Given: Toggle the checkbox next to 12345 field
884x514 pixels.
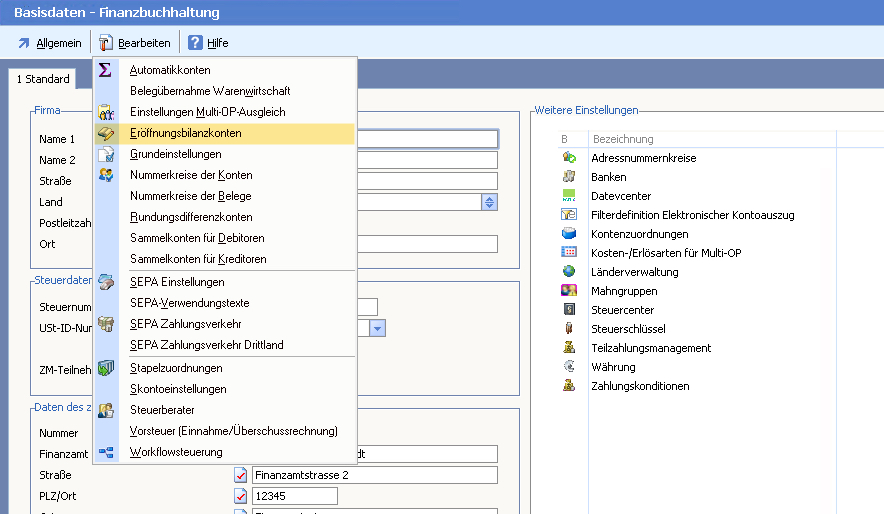Looking at the screenshot, I should point(240,496).
